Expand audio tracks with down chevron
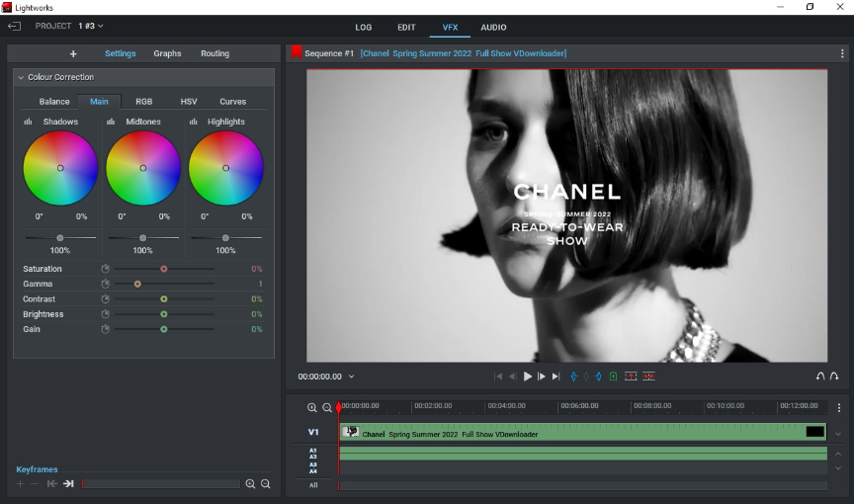 pos(838,468)
